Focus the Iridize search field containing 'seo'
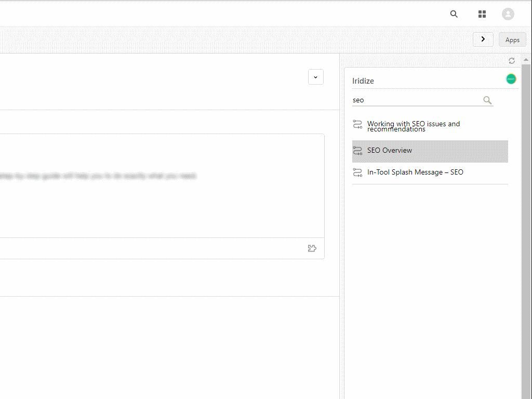 (x=416, y=100)
